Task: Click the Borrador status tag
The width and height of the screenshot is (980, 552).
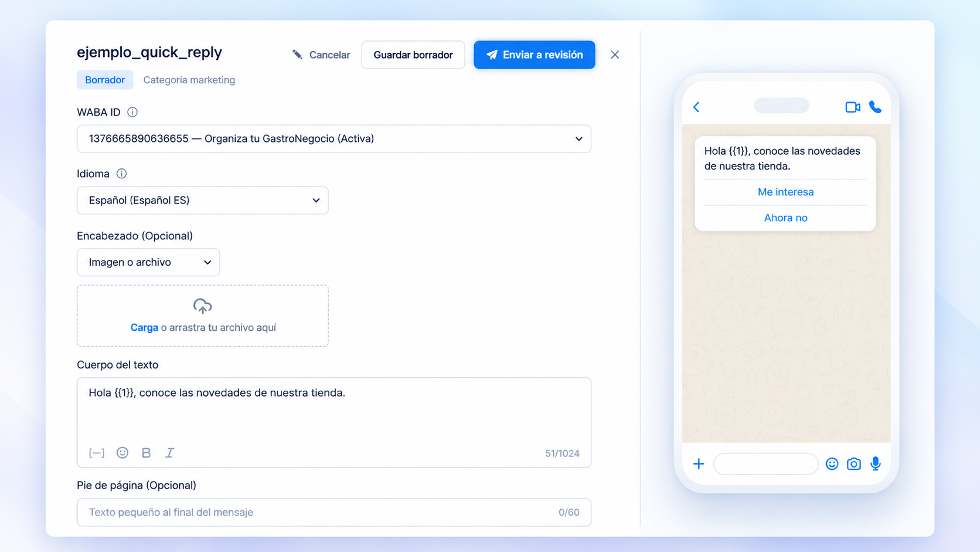Action: pos(105,80)
